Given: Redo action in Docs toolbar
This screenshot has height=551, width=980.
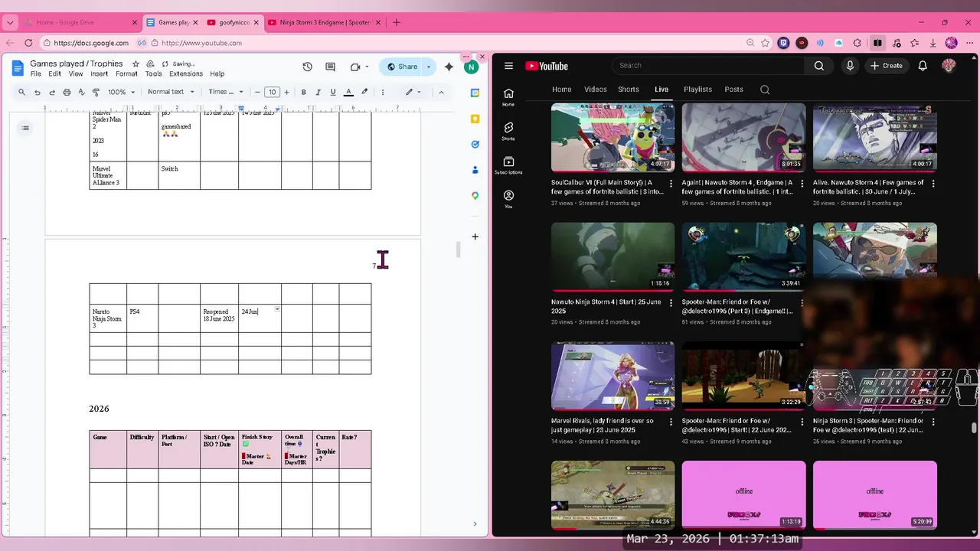Looking at the screenshot, I should (51, 92).
